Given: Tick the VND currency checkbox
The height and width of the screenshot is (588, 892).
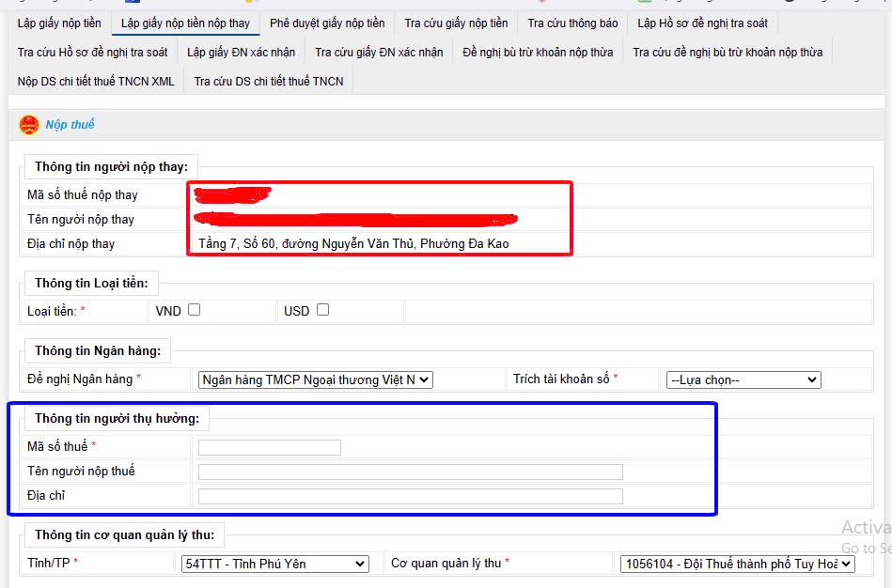Looking at the screenshot, I should click(x=194, y=310).
